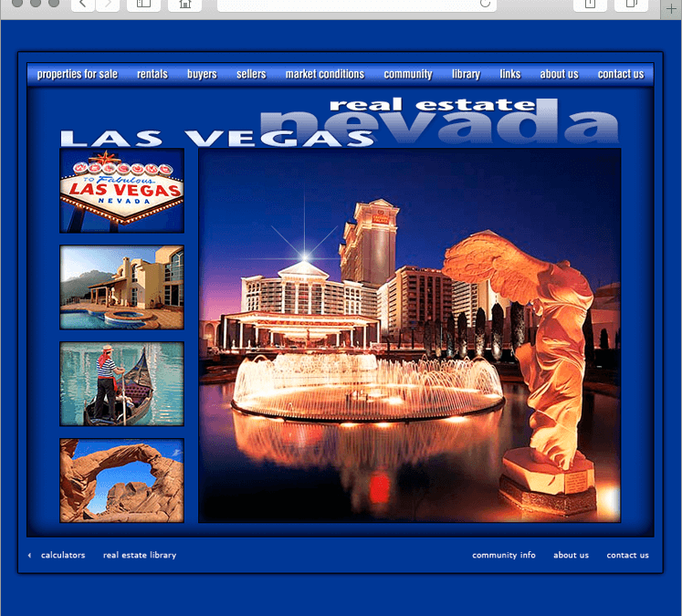Open the browser share button

[x=590, y=5]
